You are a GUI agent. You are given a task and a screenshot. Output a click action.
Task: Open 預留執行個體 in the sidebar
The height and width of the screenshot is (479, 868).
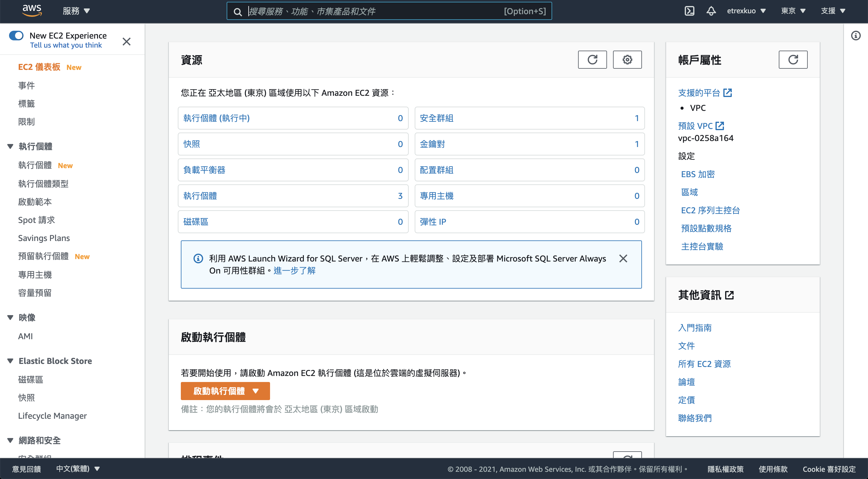click(43, 256)
